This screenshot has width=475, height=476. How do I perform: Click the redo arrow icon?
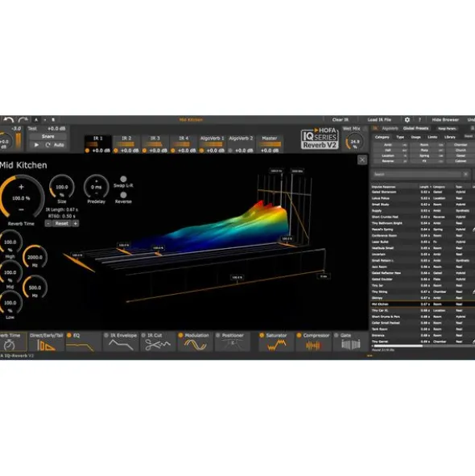pyautogui.click(x=23, y=120)
